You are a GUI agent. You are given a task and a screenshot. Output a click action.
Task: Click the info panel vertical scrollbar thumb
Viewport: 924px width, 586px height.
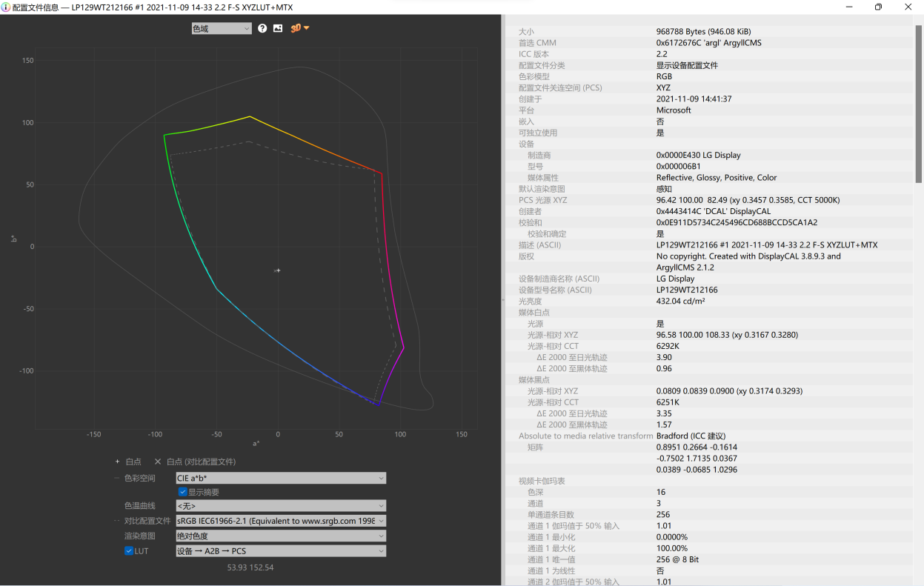tap(919, 104)
